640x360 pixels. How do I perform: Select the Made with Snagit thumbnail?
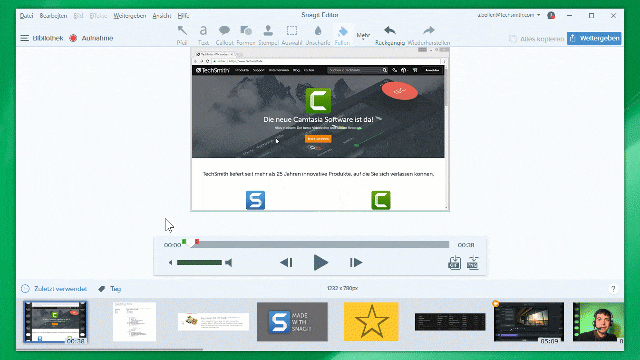292,322
